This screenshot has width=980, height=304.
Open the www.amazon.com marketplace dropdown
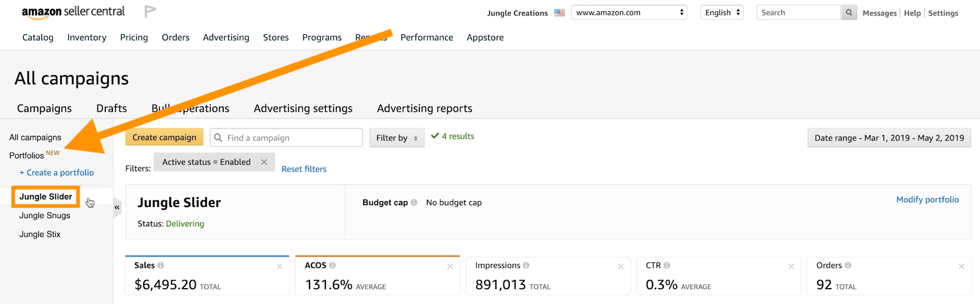629,13
